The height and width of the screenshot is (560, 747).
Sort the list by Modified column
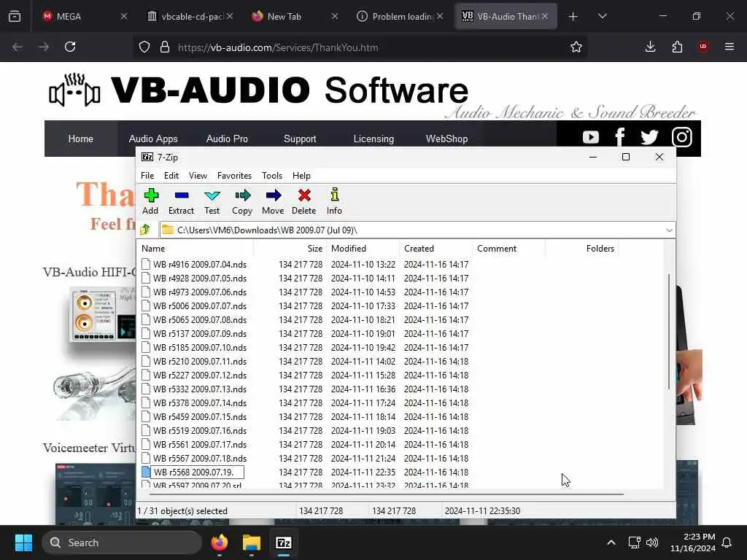[363, 249]
